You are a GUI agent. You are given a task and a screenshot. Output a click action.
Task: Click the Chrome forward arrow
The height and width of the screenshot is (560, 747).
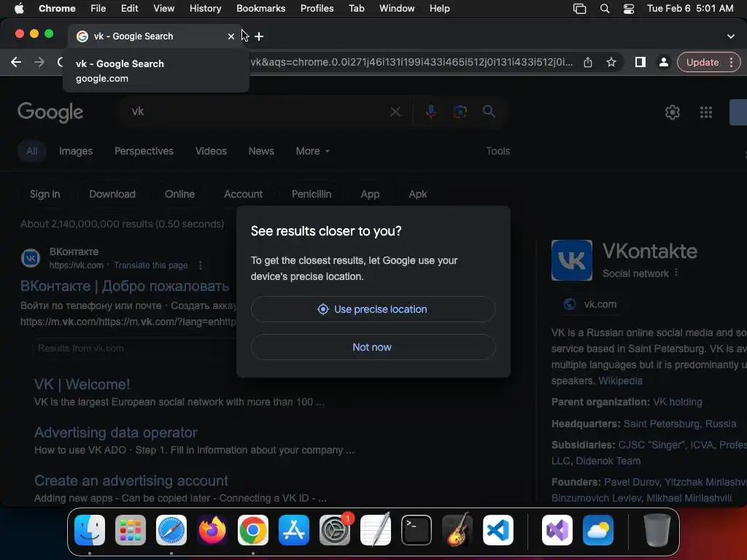39,62
